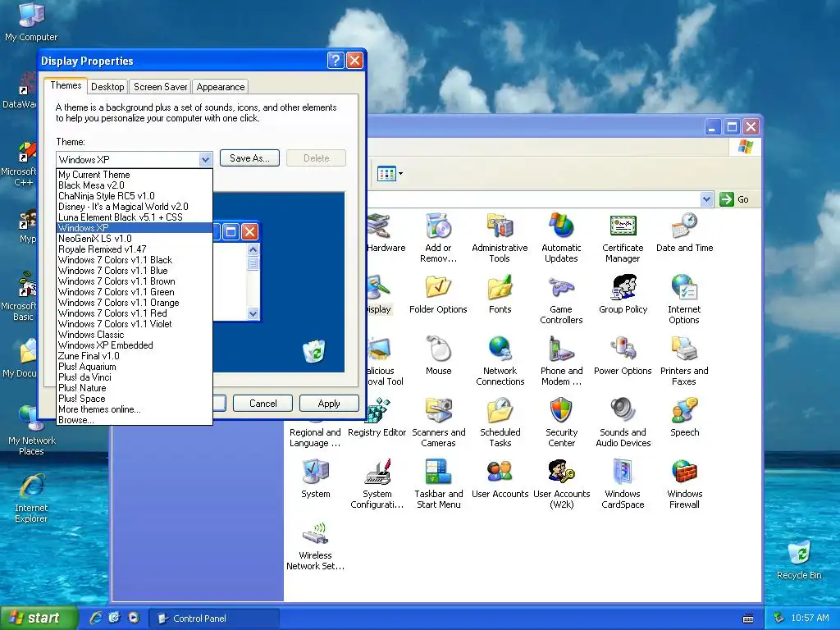The height and width of the screenshot is (630, 840).
Task: Choose Plus! Aquarium theme
Action: pos(134,367)
